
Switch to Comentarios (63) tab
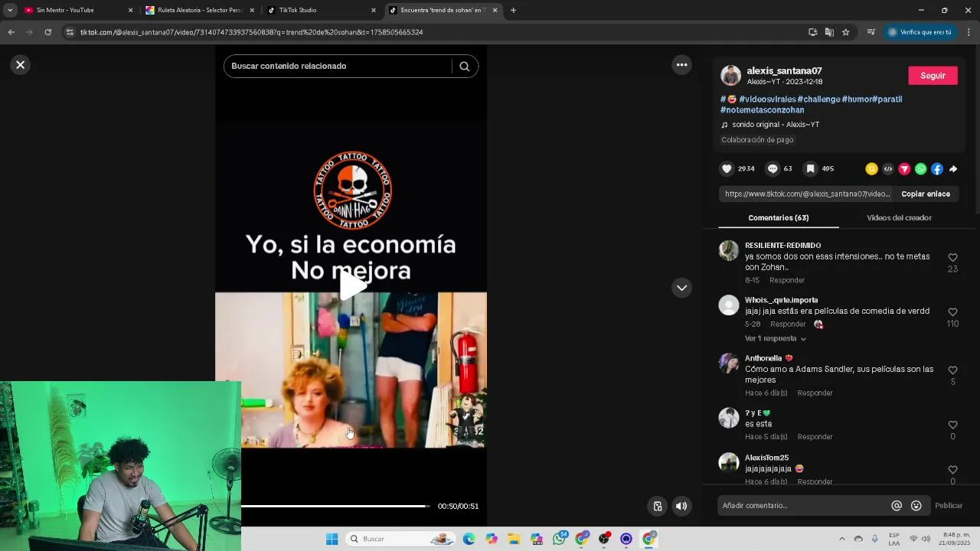(x=779, y=218)
